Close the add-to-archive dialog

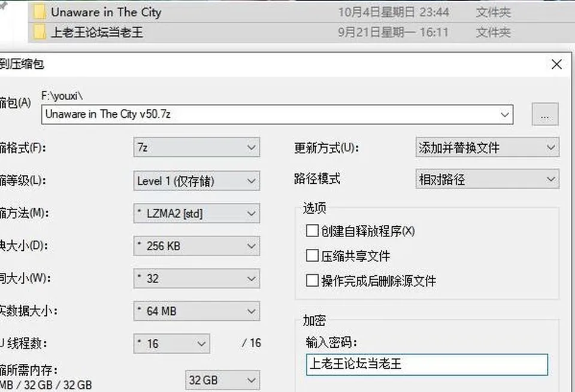pos(556,65)
